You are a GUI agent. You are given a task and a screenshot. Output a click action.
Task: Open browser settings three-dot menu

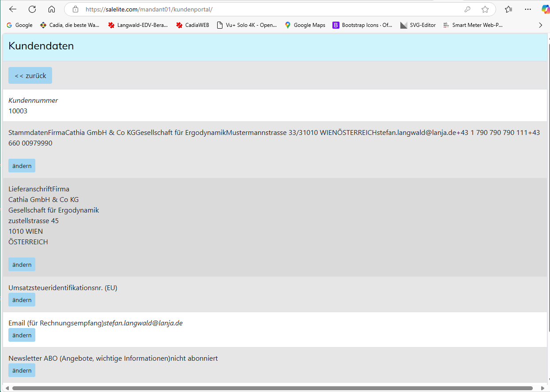click(528, 9)
